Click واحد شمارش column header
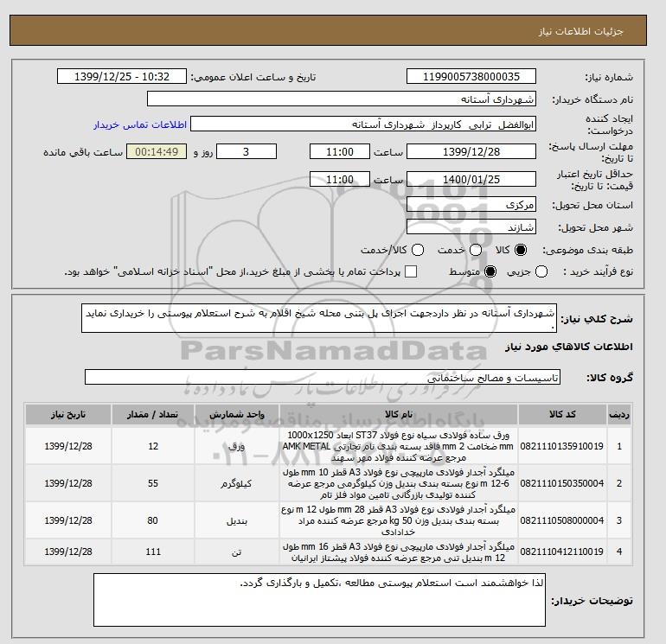 tap(237, 415)
